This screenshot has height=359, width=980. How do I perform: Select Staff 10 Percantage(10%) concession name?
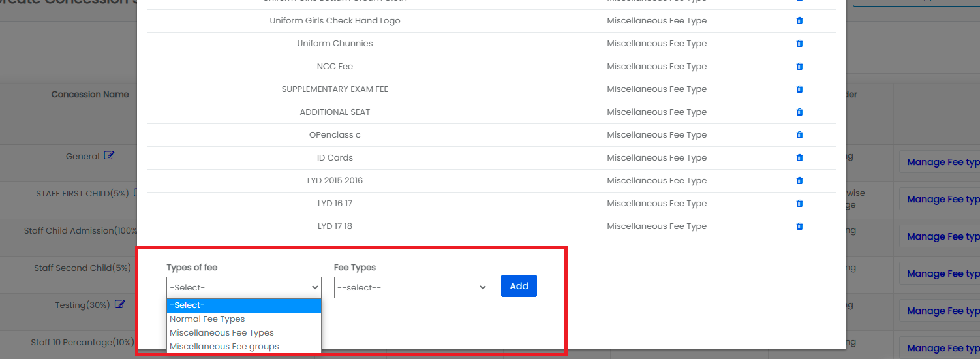point(82,343)
